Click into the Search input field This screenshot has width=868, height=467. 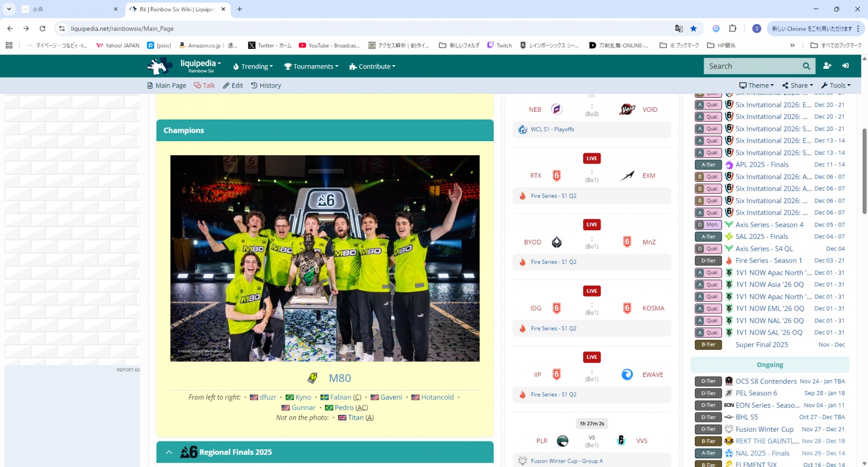click(x=751, y=66)
